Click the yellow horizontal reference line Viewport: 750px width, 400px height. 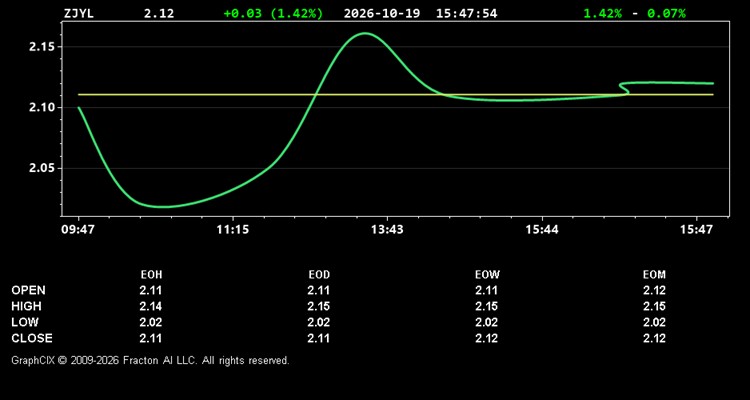point(396,94)
